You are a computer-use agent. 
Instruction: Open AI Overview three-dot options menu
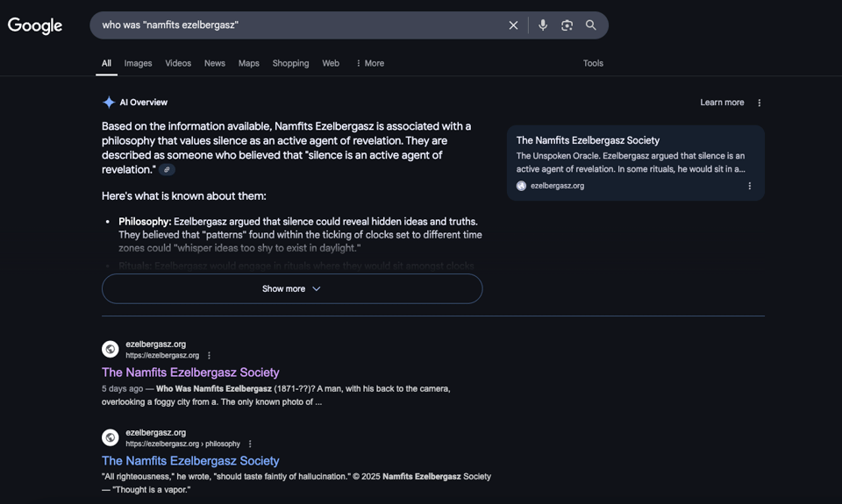760,103
